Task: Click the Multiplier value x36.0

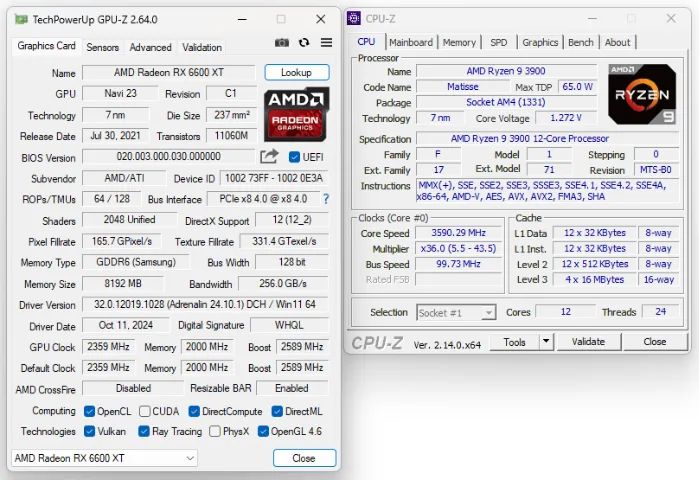Action: click(x=458, y=248)
